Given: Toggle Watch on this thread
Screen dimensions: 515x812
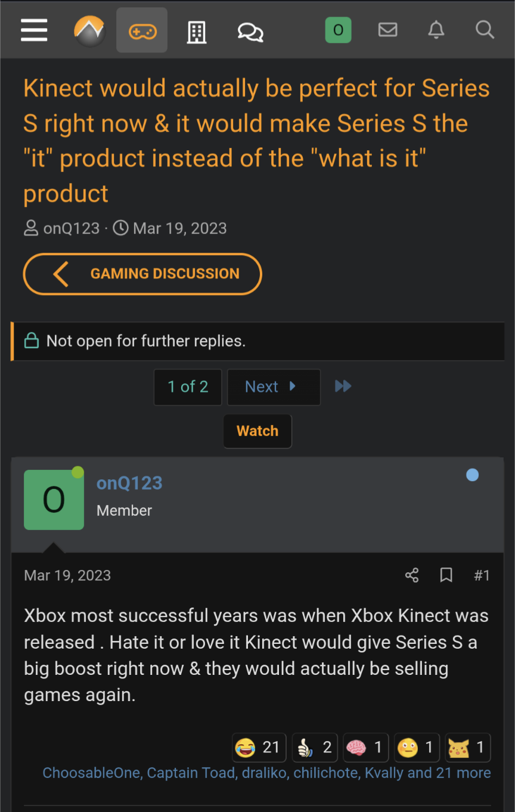Looking at the screenshot, I should tap(257, 431).
